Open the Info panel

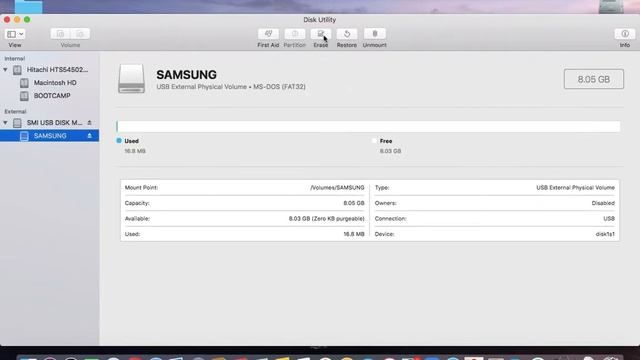pos(624,34)
